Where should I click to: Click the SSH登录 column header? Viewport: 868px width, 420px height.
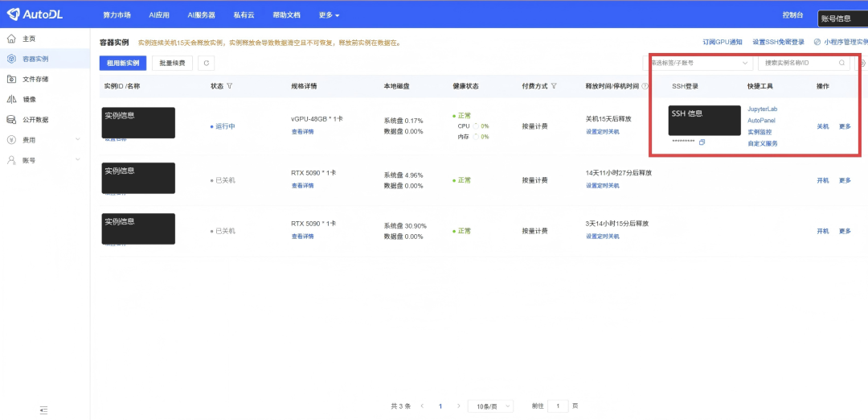[685, 86]
